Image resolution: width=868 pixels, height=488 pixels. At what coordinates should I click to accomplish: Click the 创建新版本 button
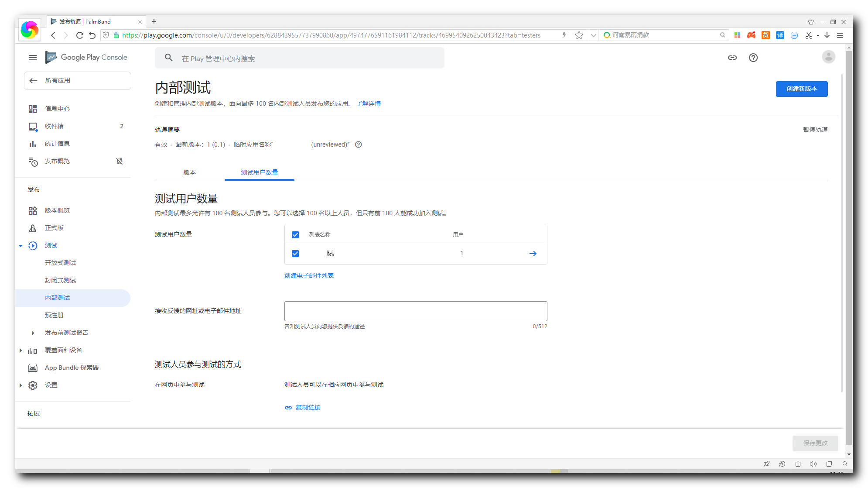point(801,89)
